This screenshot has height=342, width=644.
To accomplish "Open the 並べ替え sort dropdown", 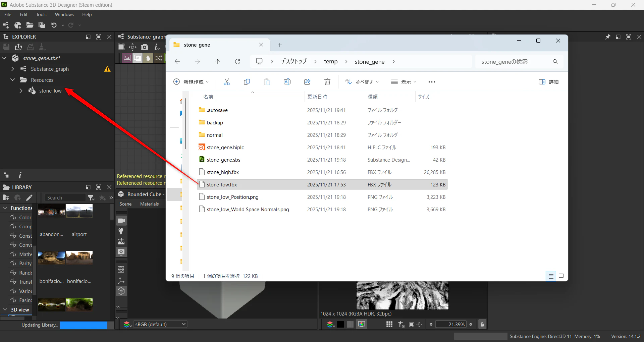I will [362, 82].
